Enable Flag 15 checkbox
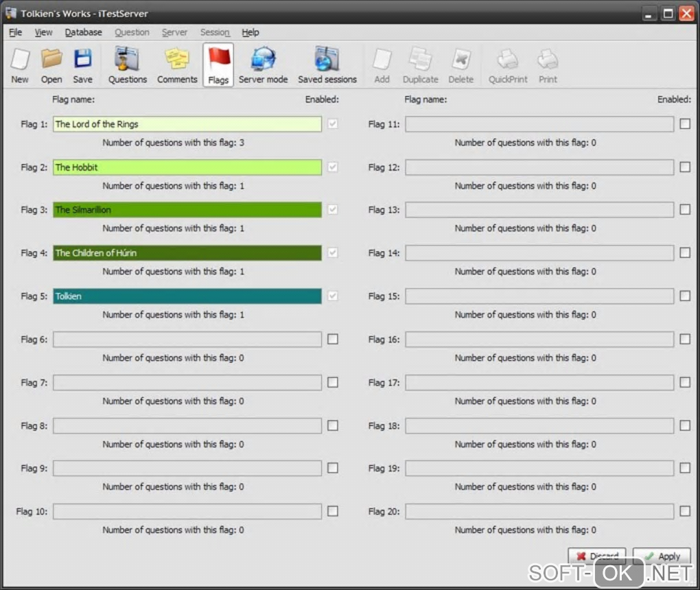Viewport: 700px width, 590px height. click(x=685, y=296)
